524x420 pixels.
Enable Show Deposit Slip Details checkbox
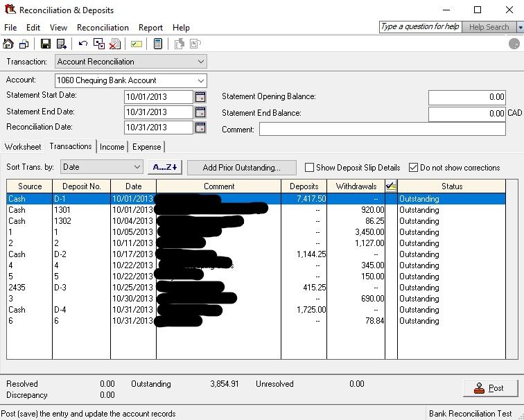tap(309, 168)
